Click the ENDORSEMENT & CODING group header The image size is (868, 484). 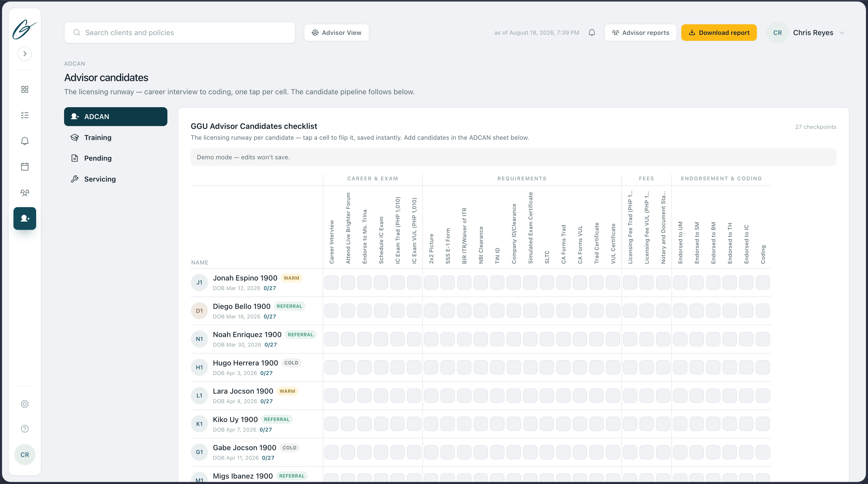coord(722,178)
